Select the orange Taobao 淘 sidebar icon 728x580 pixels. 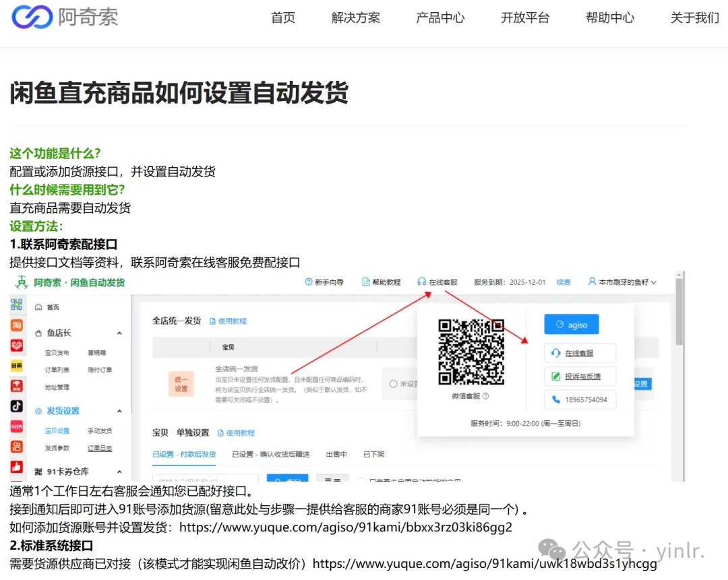pyautogui.click(x=17, y=325)
